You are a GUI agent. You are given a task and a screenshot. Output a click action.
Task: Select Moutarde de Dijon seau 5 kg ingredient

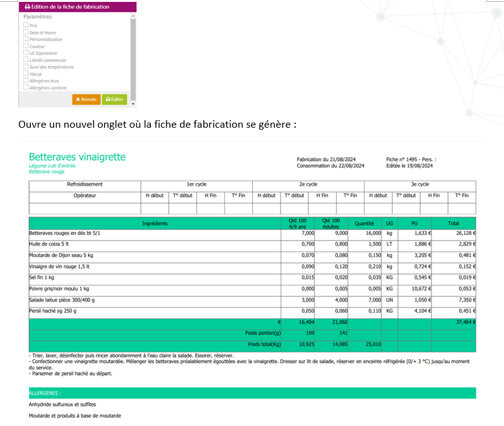61,255
